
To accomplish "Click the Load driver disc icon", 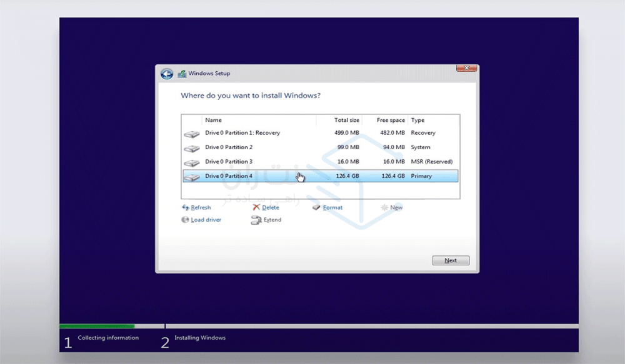I will 185,220.
